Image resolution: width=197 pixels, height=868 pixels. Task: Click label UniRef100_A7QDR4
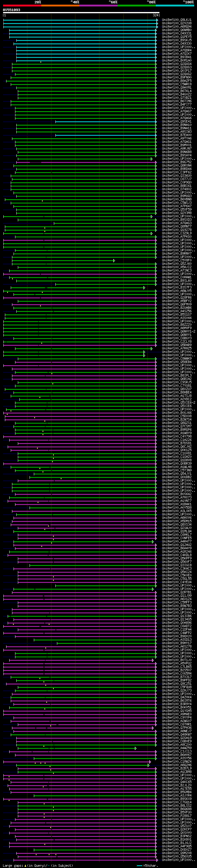(177, 50)
